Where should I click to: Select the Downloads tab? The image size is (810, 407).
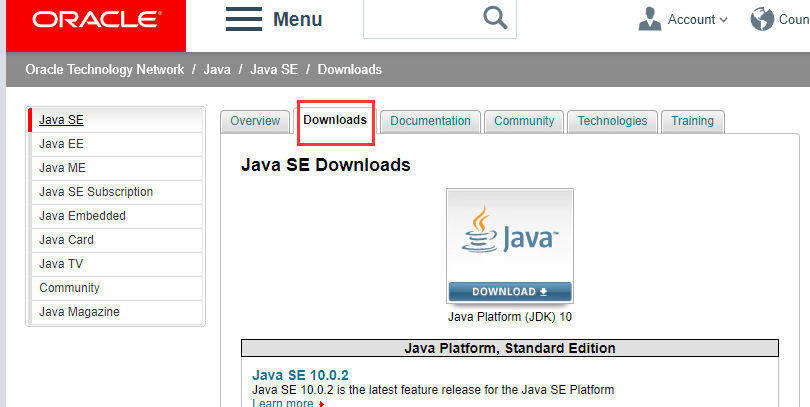[x=335, y=120]
